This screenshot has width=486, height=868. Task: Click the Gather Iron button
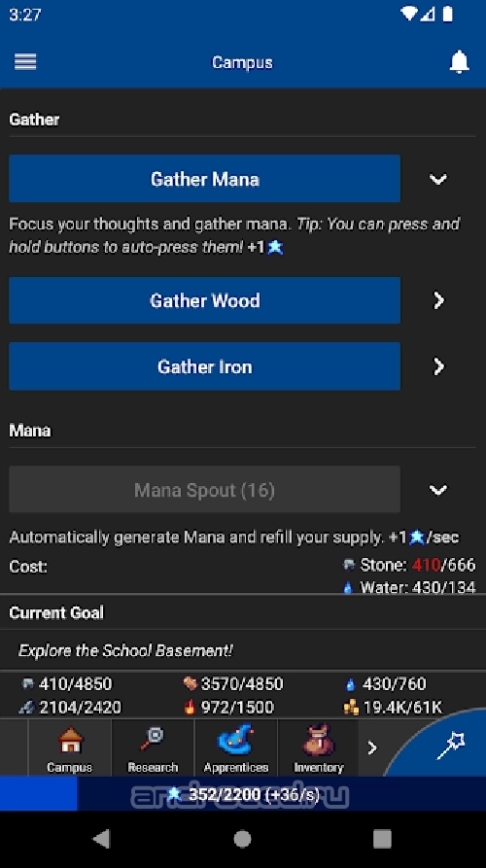[x=204, y=366]
